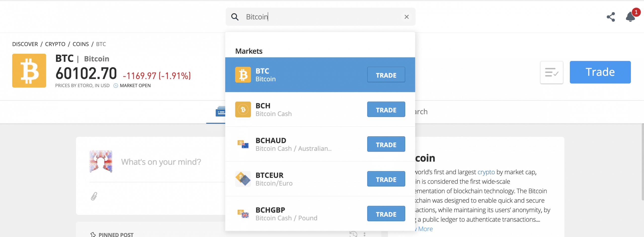The width and height of the screenshot is (644, 237).
Task: Go to COINS in the breadcrumb
Action: click(x=80, y=44)
